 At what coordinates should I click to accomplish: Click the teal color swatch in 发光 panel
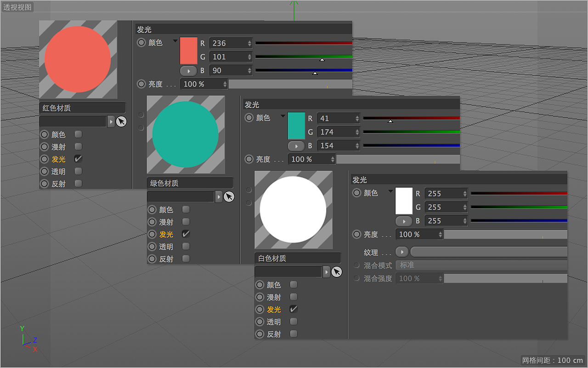(296, 126)
